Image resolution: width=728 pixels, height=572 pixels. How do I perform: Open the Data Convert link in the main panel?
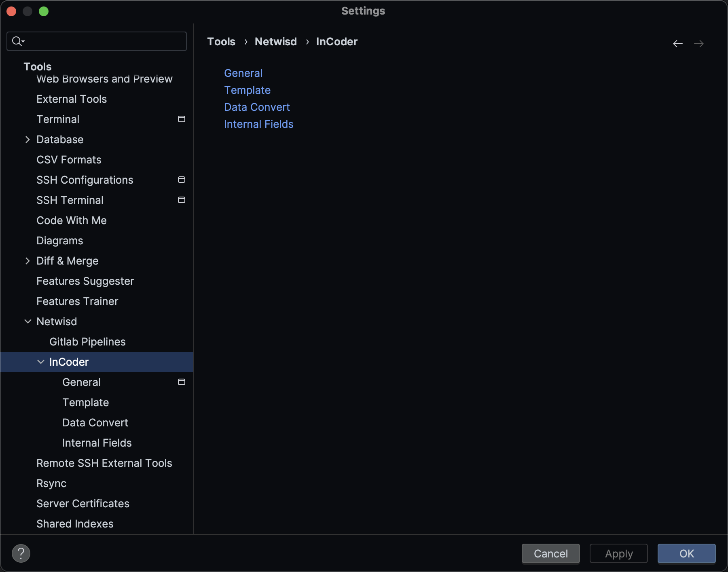pos(257,107)
